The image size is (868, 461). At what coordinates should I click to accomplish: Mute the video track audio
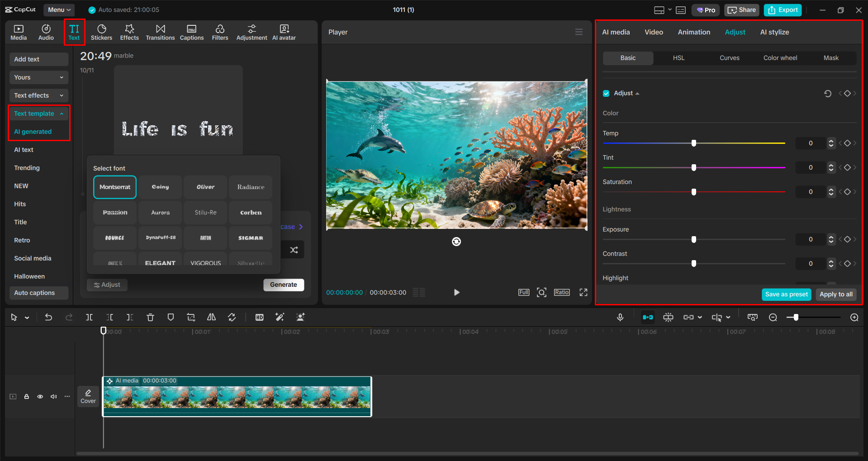pos(53,396)
